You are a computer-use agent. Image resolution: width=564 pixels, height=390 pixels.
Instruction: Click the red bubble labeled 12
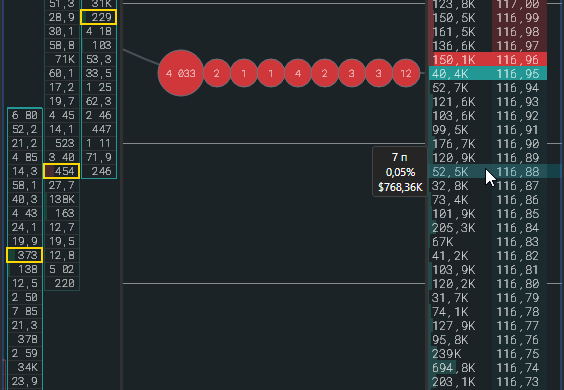[x=406, y=73]
